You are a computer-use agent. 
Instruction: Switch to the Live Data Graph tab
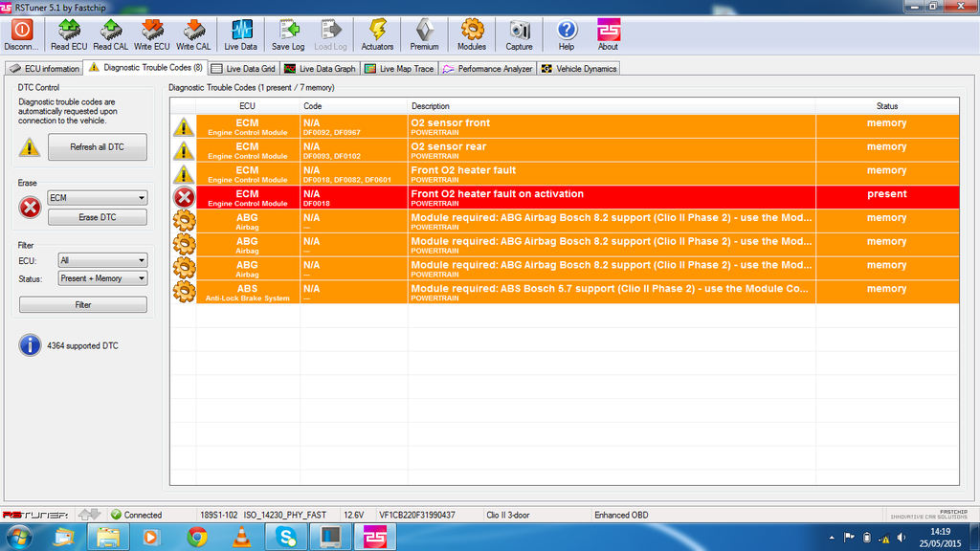(320, 69)
